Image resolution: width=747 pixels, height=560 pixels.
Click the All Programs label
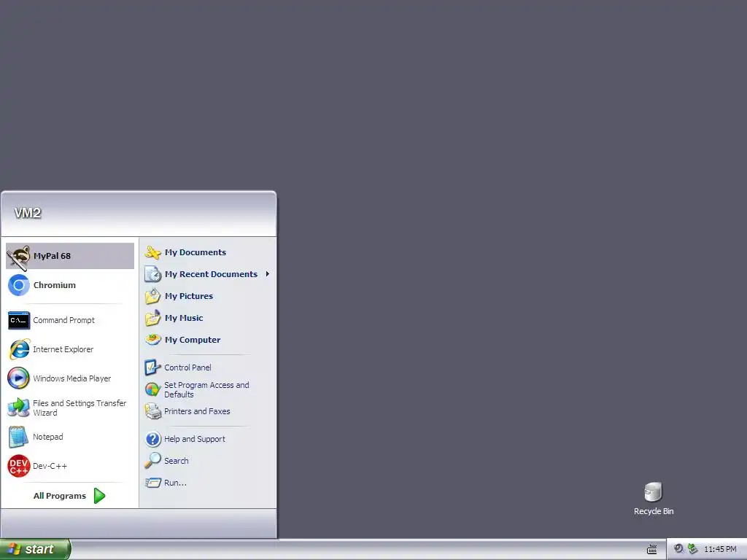pos(60,496)
